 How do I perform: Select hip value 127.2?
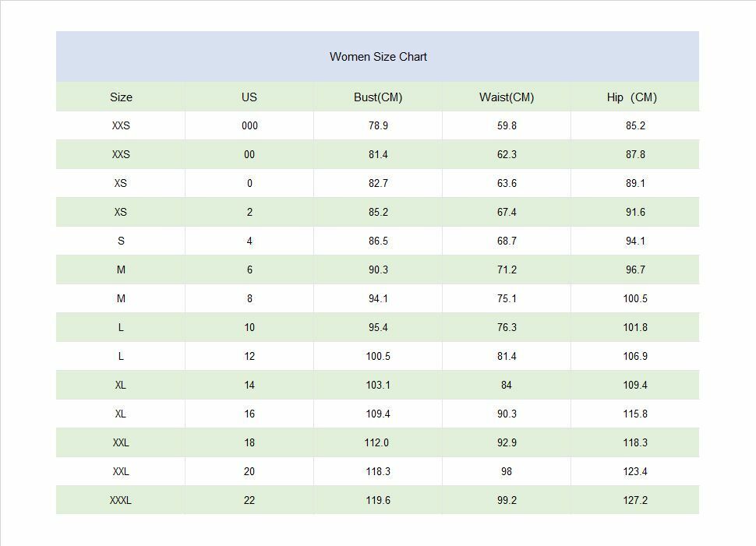(635, 500)
